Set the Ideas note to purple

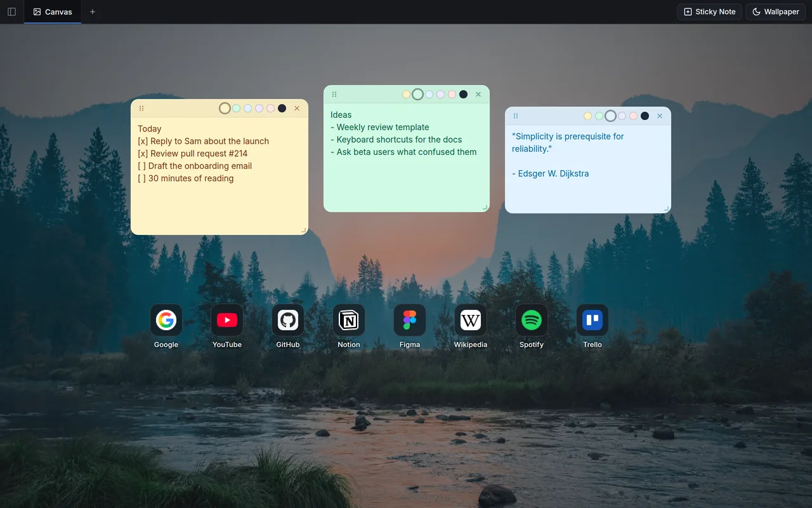point(441,95)
